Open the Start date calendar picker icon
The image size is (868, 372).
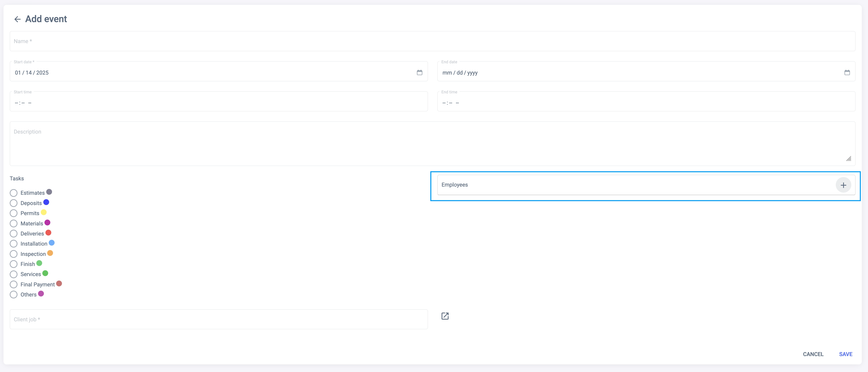click(419, 72)
